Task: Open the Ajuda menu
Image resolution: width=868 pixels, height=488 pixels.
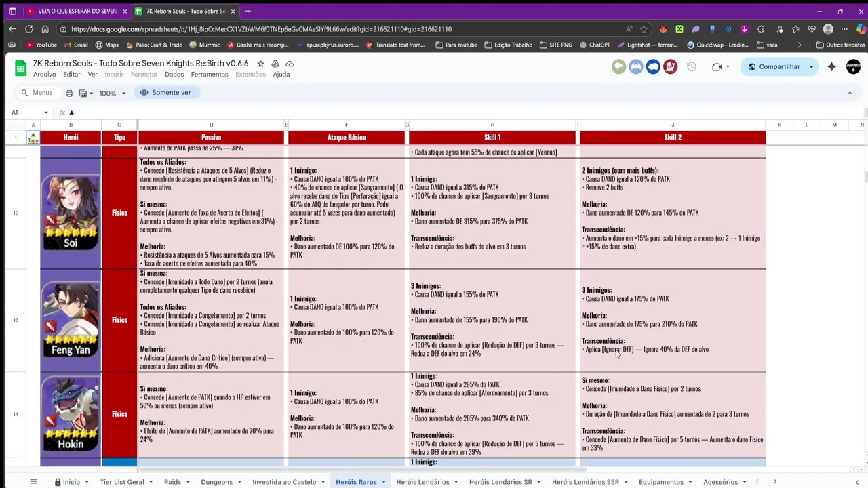Action: [x=281, y=75]
